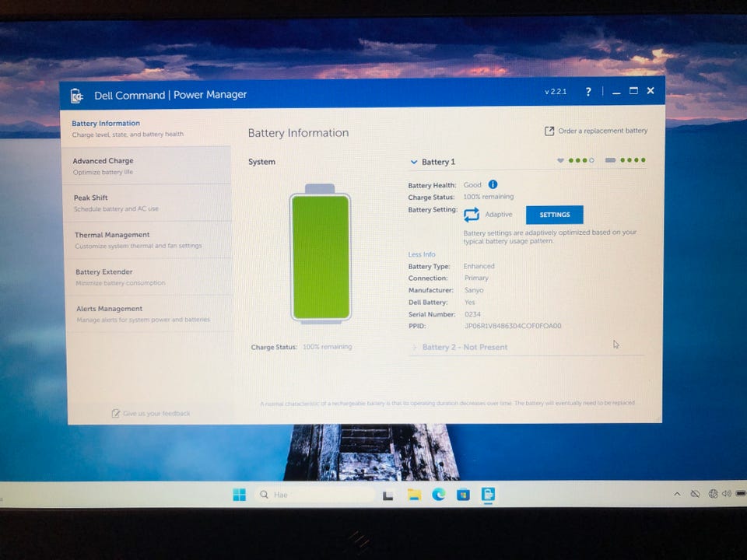Minimize the Power Manager window
This screenshot has height=560, width=747.
click(616, 92)
